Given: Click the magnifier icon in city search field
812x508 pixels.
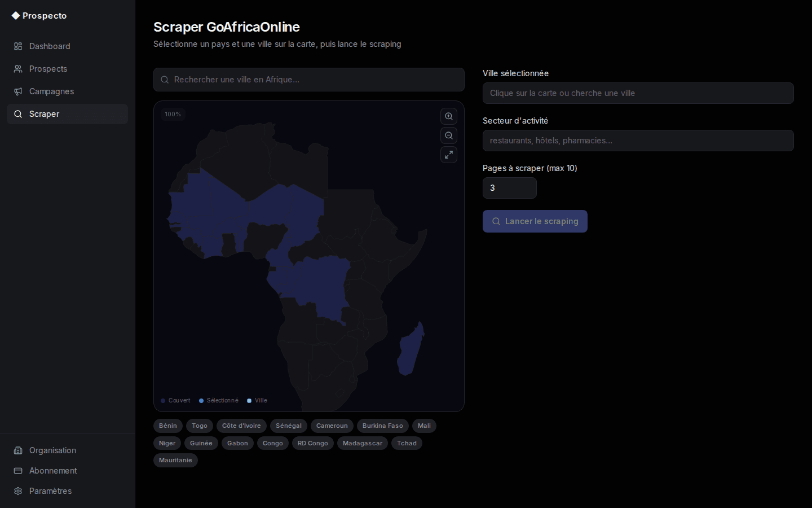Looking at the screenshot, I should (165, 80).
